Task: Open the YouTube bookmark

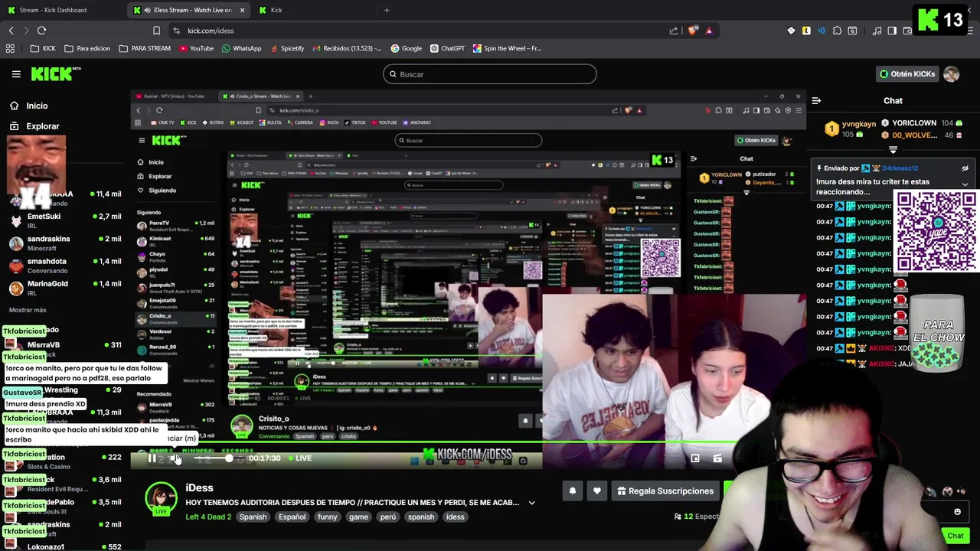Action: (197, 48)
